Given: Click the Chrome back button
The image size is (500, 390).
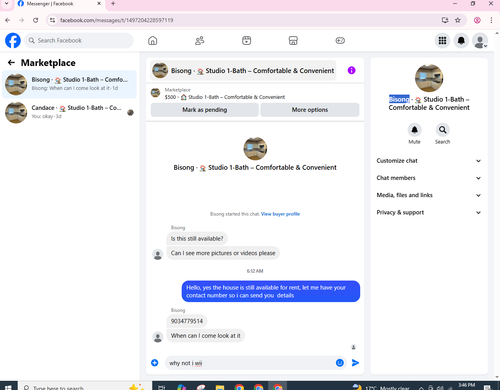Looking at the screenshot, I should pyautogui.click(x=7, y=20).
